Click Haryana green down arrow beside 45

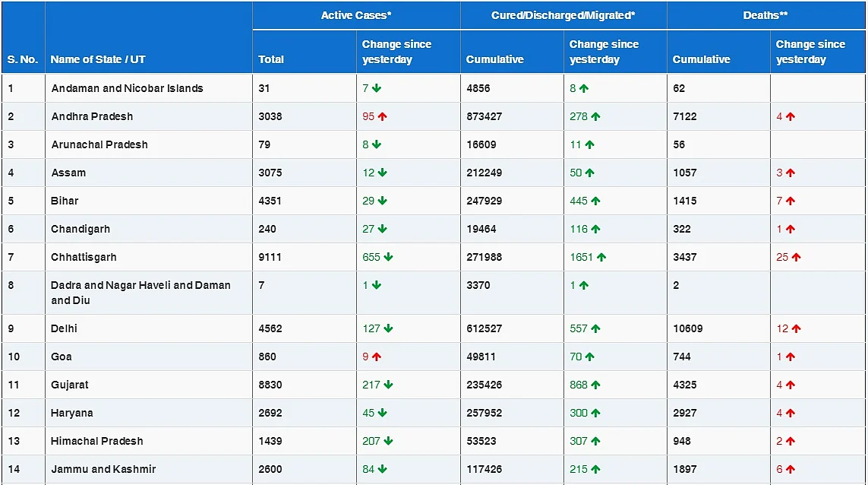[383, 413]
